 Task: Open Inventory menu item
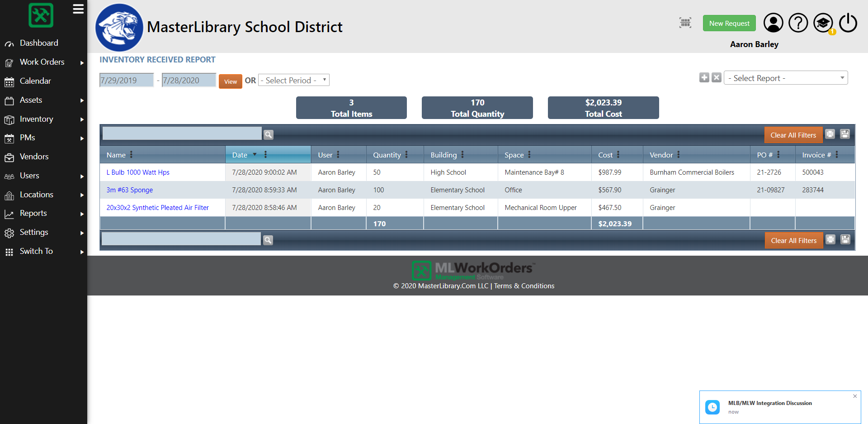point(36,119)
